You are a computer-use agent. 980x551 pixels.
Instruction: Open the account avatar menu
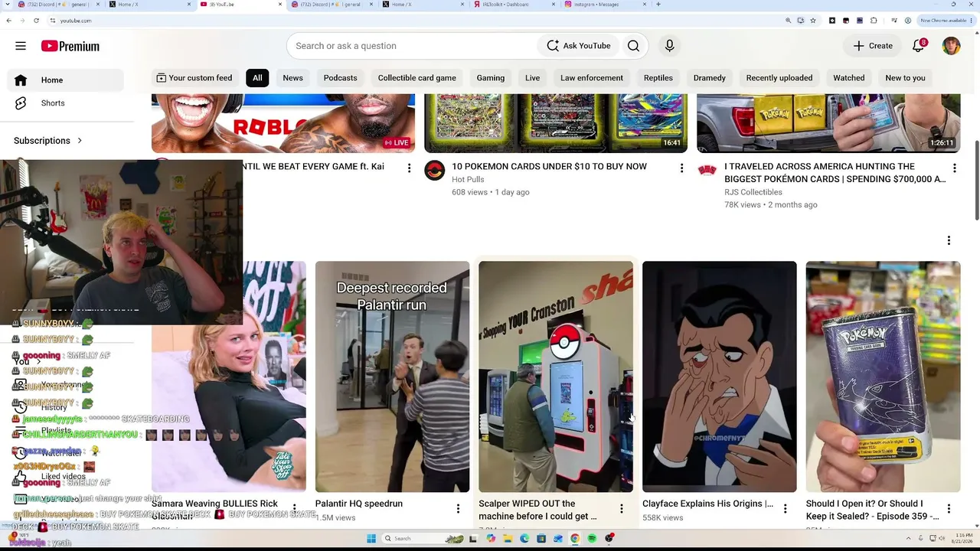pos(951,46)
